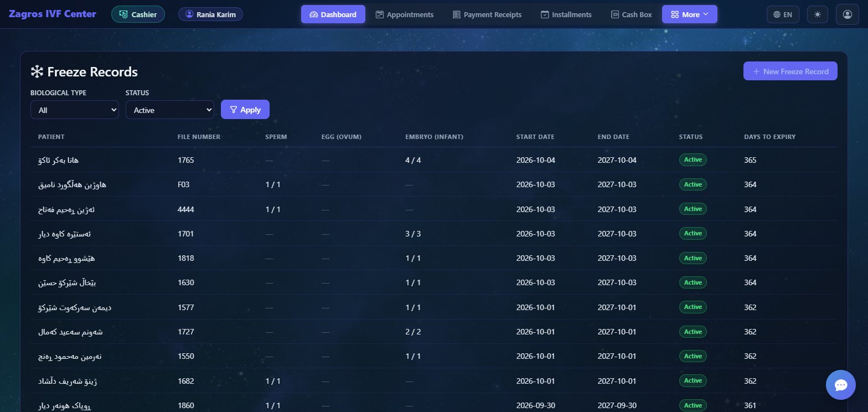
Task: Click embryo count 2 / 2
Action: [x=414, y=332]
